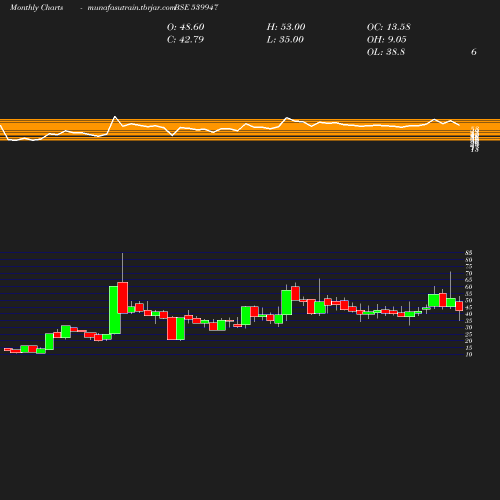
Task: Click the 65 price axis label
Action: (x=469, y=280)
